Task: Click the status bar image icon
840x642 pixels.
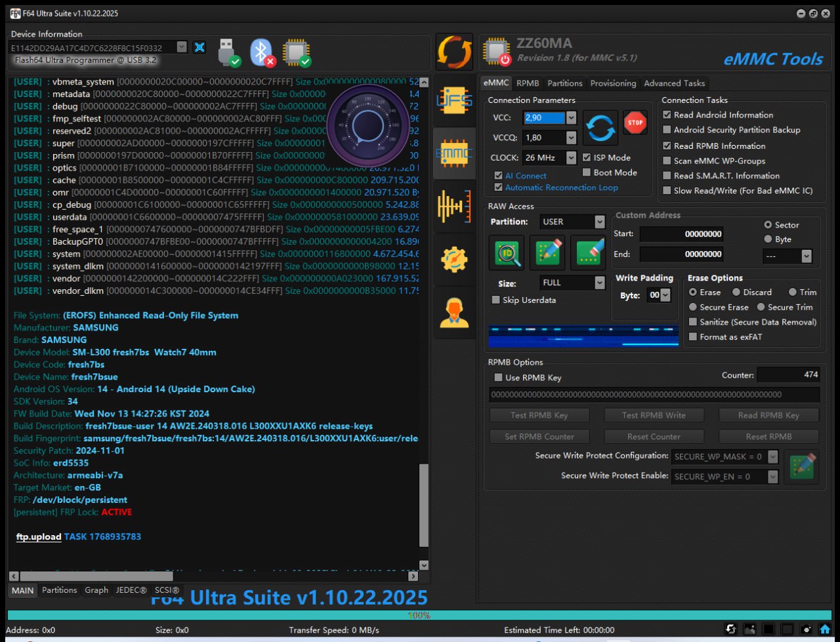Action: [x=749, y=629]
